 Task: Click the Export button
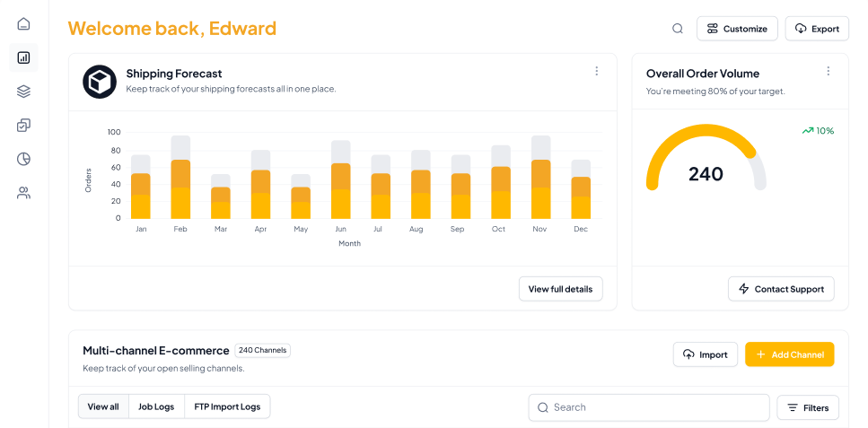(x=817, y=29)
